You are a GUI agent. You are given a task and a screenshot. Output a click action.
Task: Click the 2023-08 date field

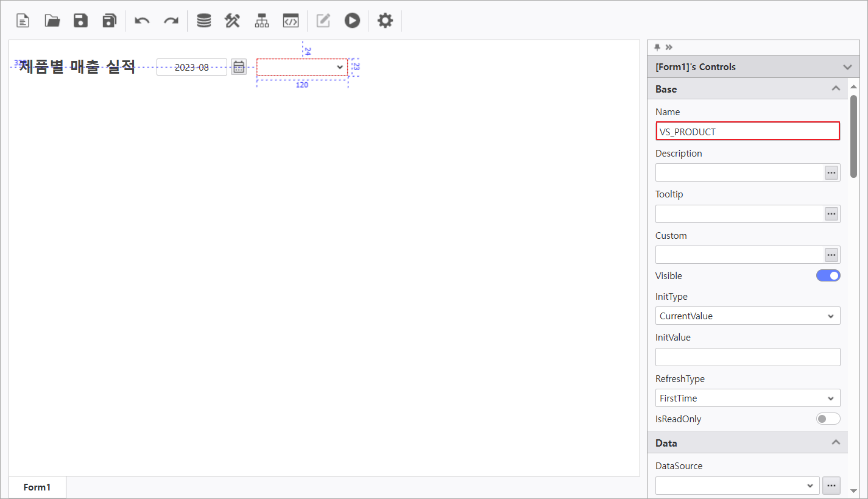tap(192, 67)
